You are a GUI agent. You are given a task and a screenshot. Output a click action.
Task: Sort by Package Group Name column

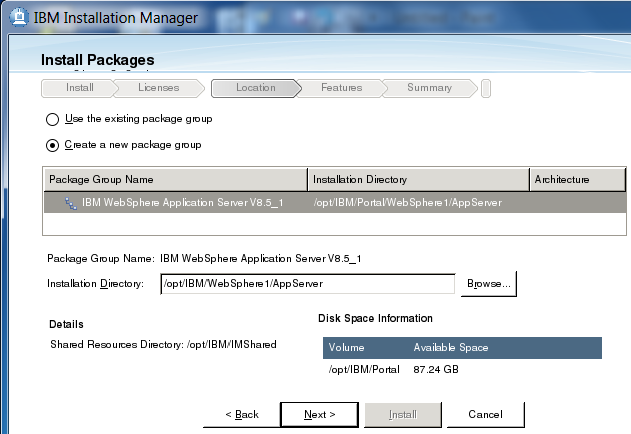tap(175, 180)
